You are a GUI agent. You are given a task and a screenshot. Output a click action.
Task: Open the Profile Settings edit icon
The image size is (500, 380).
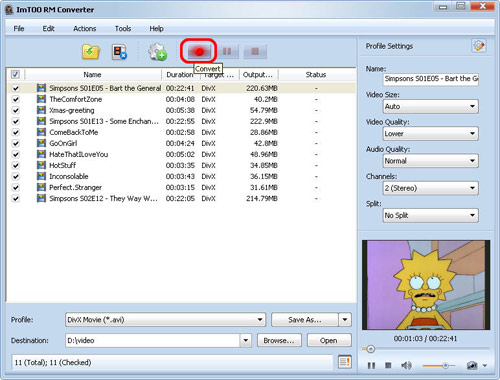tap(479, 46)
